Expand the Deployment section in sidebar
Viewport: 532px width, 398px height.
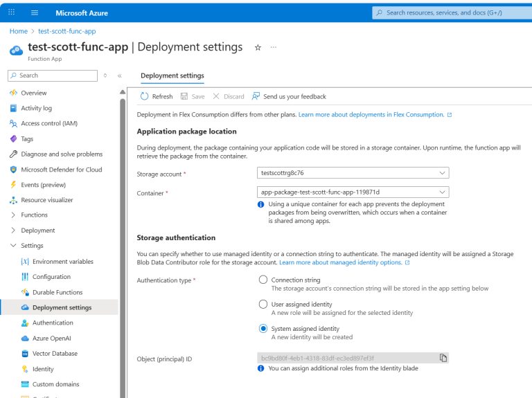tap(13, 230)
